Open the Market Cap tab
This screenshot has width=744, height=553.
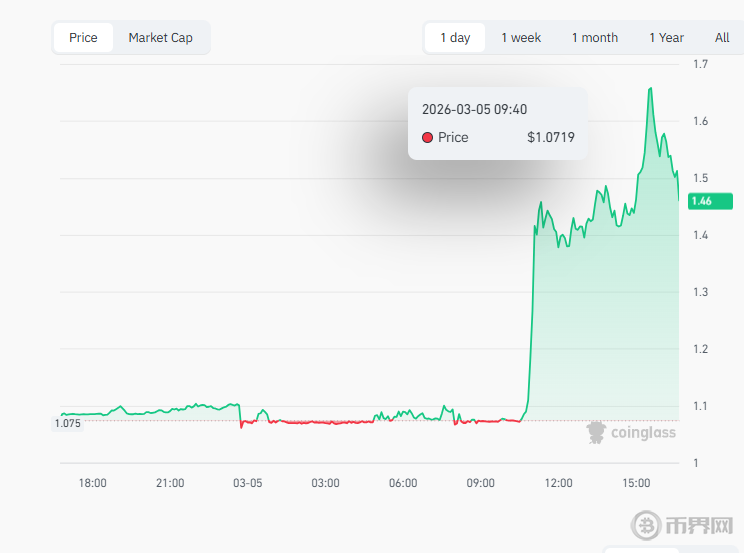point(160,38)
